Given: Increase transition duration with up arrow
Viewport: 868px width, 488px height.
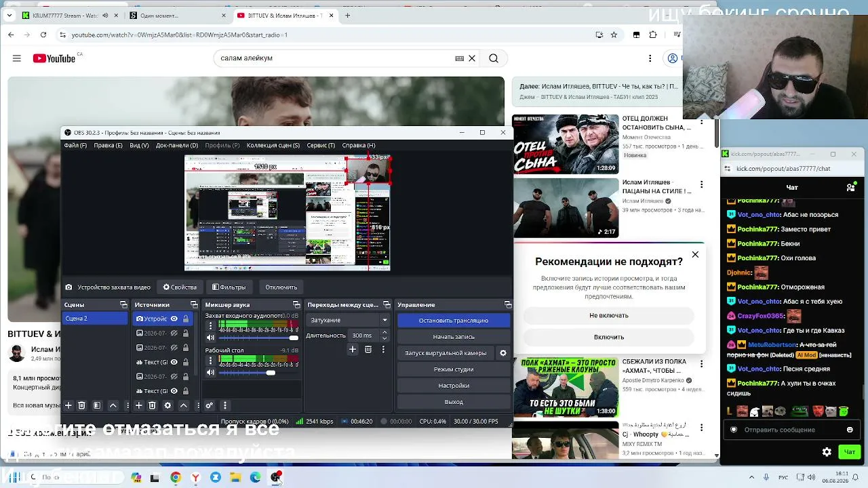Looking at the screenshot, I should (x=384, y=333).
